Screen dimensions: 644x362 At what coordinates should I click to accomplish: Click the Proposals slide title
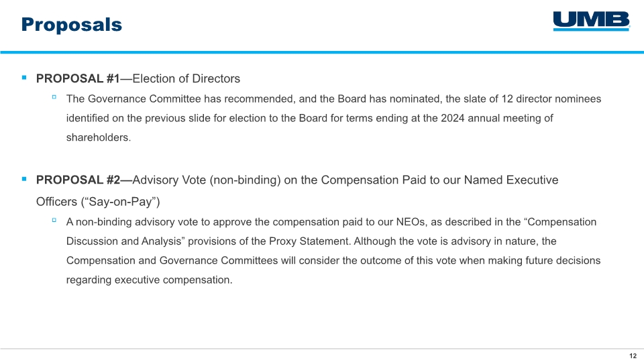[72, 25]
